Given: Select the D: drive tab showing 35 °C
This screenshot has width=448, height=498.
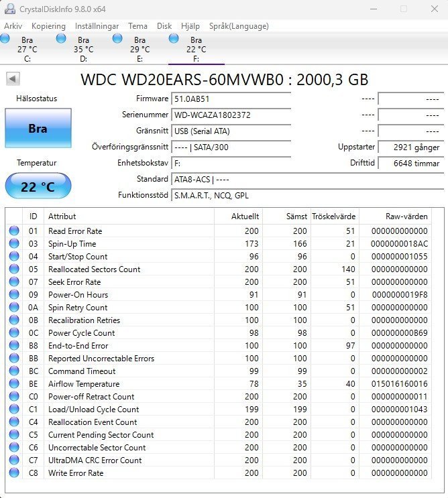Looking at the screenshot, I should coord(83,49).
